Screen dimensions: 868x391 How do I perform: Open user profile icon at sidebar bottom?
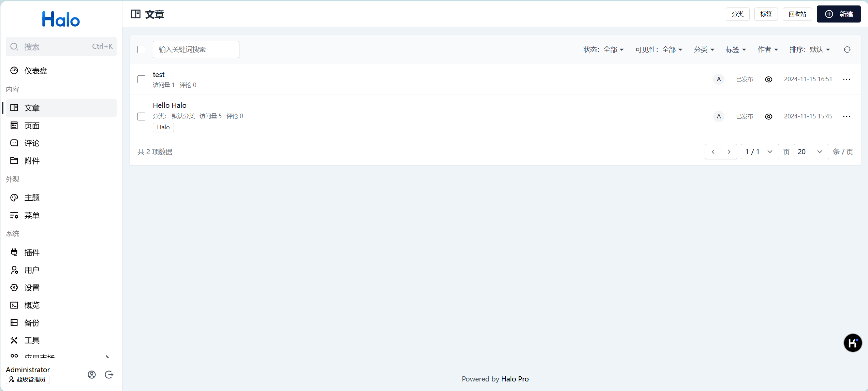coord(92,375)
